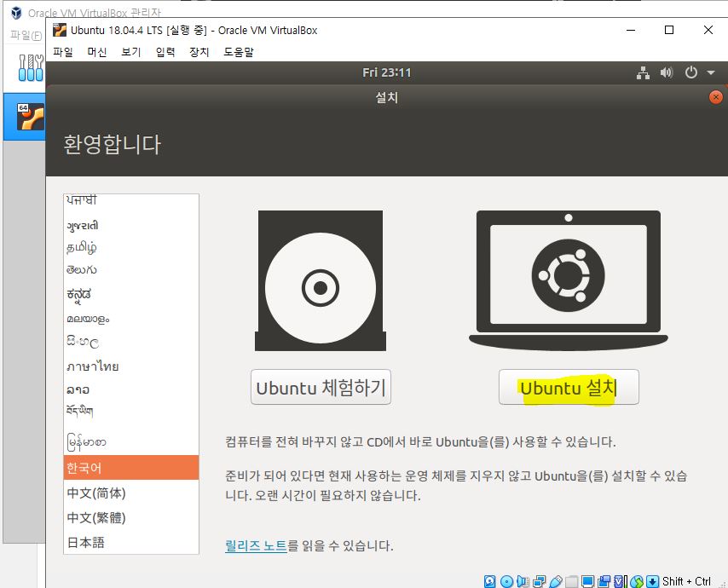Open Ubuntu network indicator in top bar
This screenshot has height=588, width=728.
coord(643,73)
